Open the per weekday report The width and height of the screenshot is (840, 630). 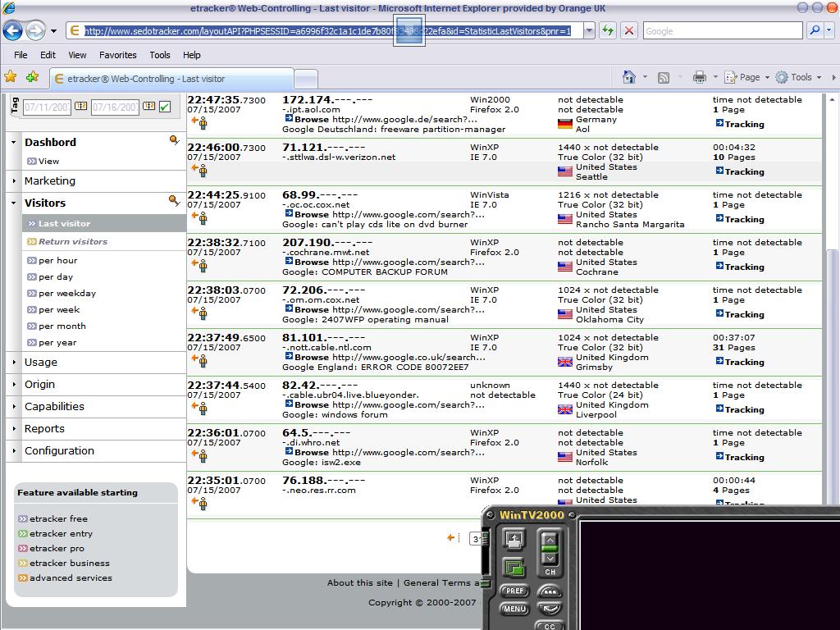(x=67, y=293)
